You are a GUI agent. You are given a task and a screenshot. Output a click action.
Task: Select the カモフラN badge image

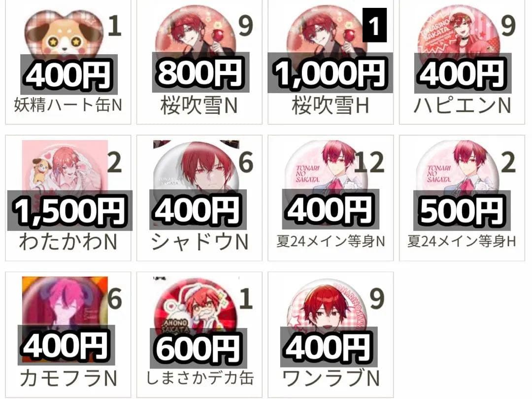pyautogui.click(x=65, y=302)
